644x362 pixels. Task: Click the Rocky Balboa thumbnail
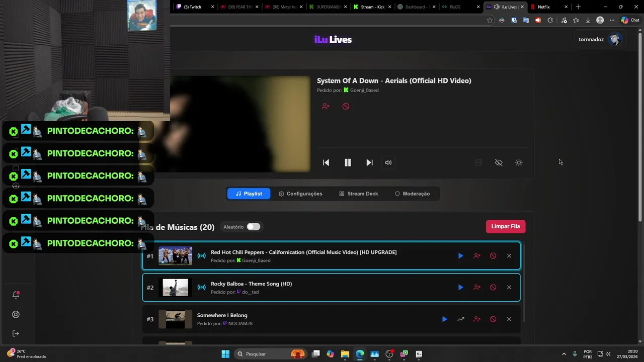pos(175,288)
